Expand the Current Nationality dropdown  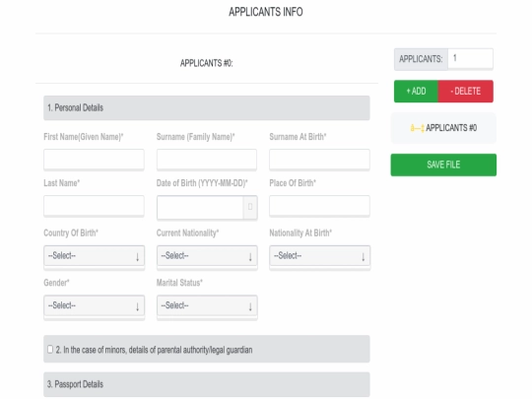click(207, 256)
